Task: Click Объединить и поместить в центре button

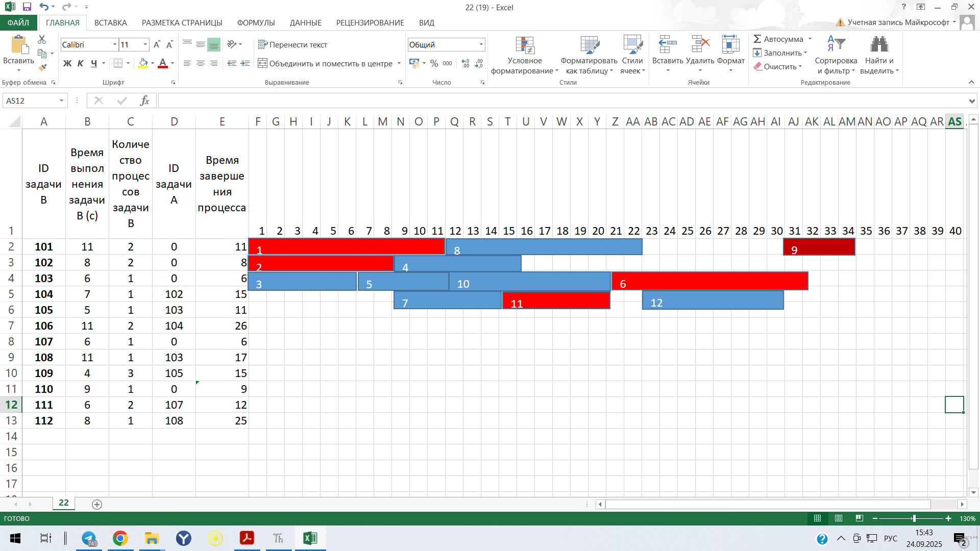Action: [326, 63]
